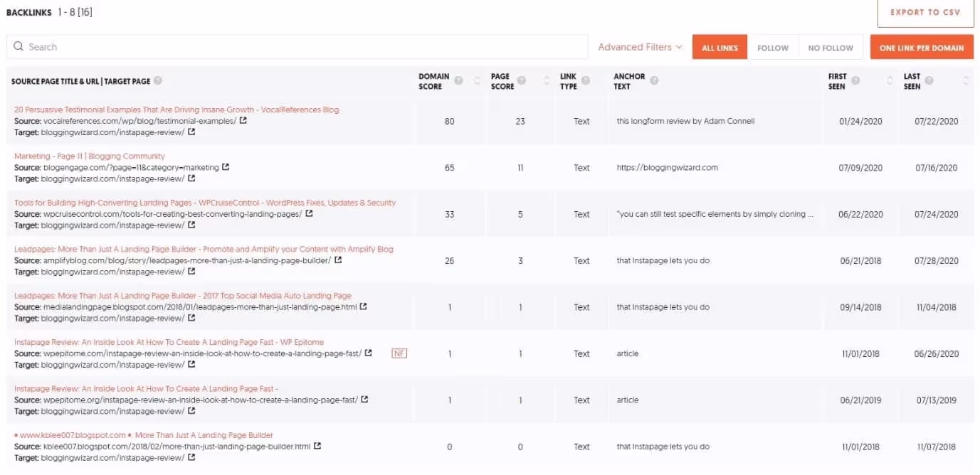
Task: Sort by First Seen arrows
Action: 890,81
